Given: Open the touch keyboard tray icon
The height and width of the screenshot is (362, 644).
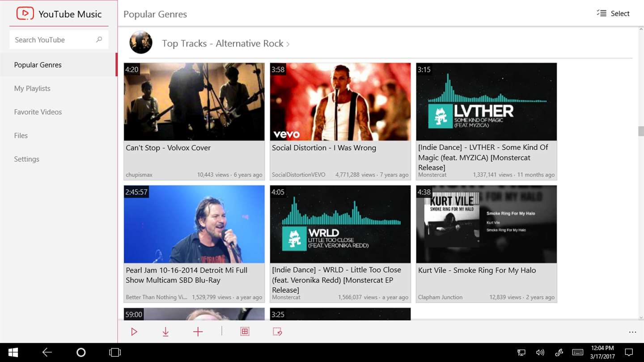Looking at the screenshot, I should [577, 353].
